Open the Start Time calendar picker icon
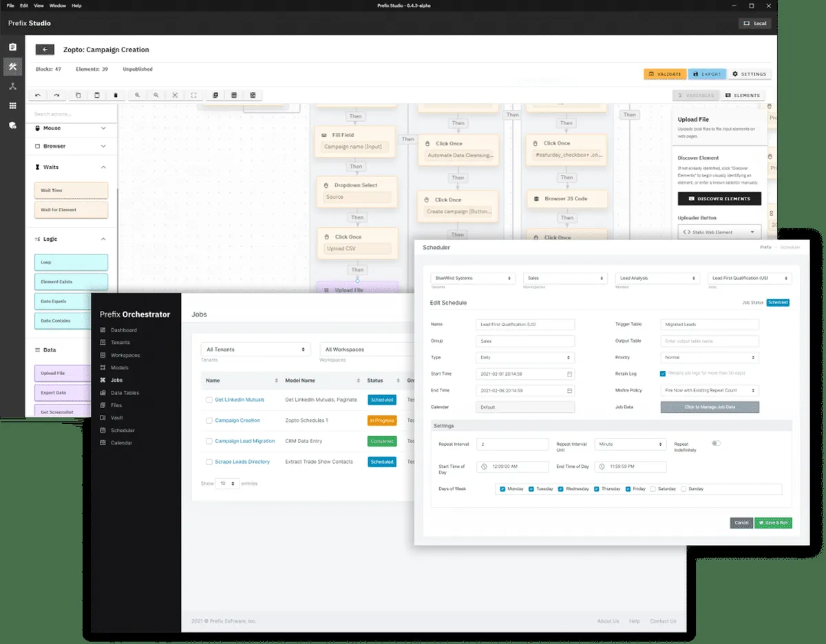This screenshot has height=644, width=826. (x=569, y=374)
